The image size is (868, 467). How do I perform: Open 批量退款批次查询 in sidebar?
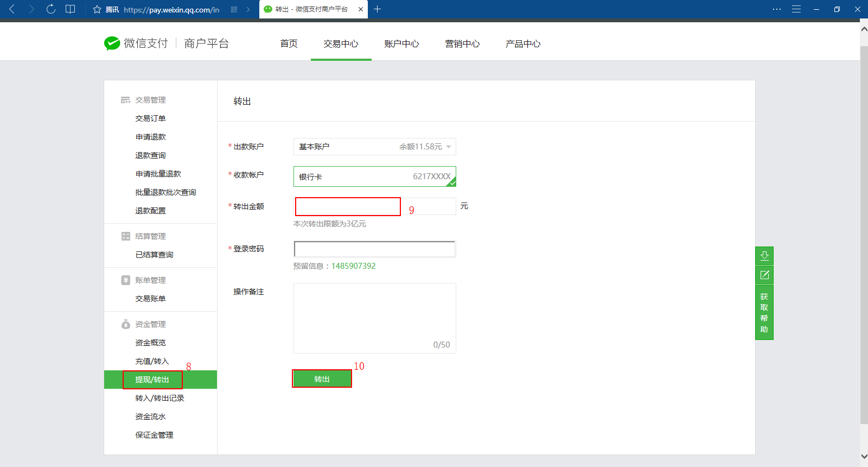(x=165, y=192)
